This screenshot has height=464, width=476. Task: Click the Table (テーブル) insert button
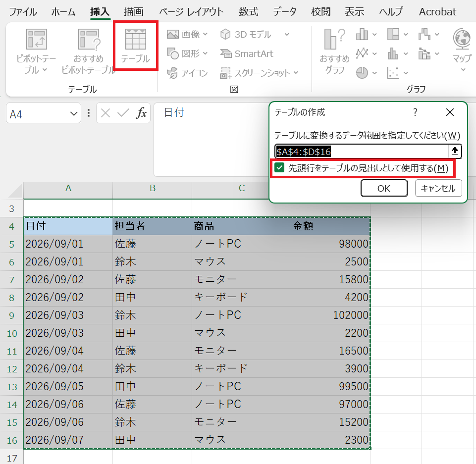[x=135, y=46]
